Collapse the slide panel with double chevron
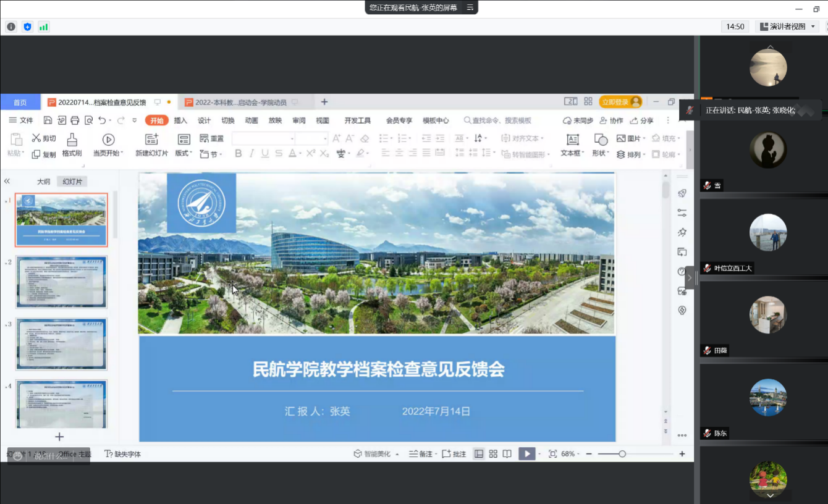This screenshot has height=504, width=828. [x=7, y=182]
